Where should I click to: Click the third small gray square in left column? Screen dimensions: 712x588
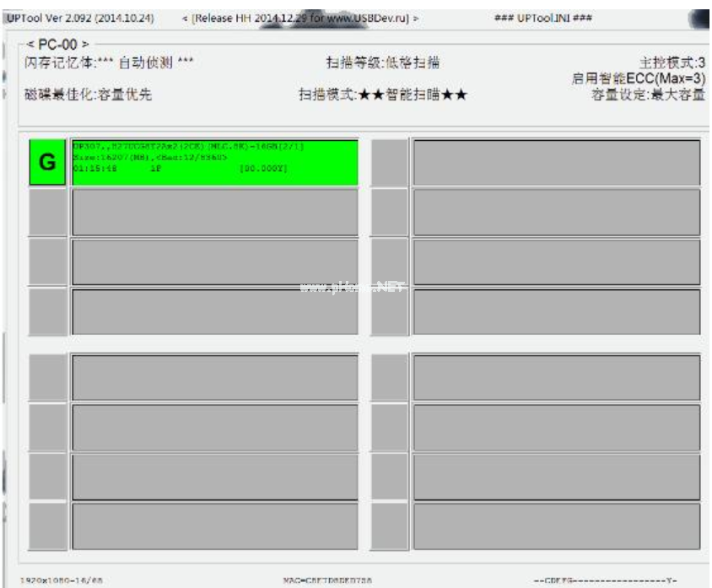pyautogui.click(x=48, y=262)
